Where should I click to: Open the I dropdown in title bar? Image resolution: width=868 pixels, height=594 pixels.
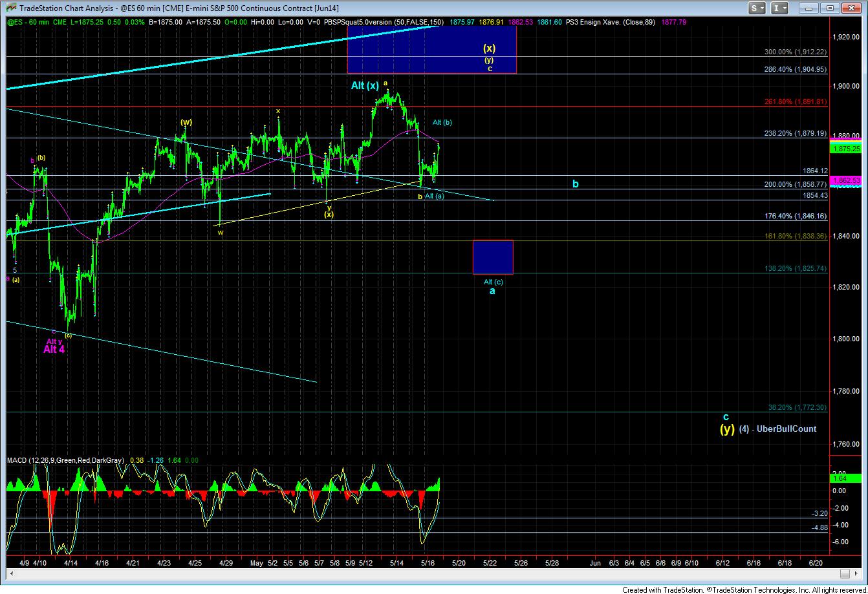click(x=781, y=8)
